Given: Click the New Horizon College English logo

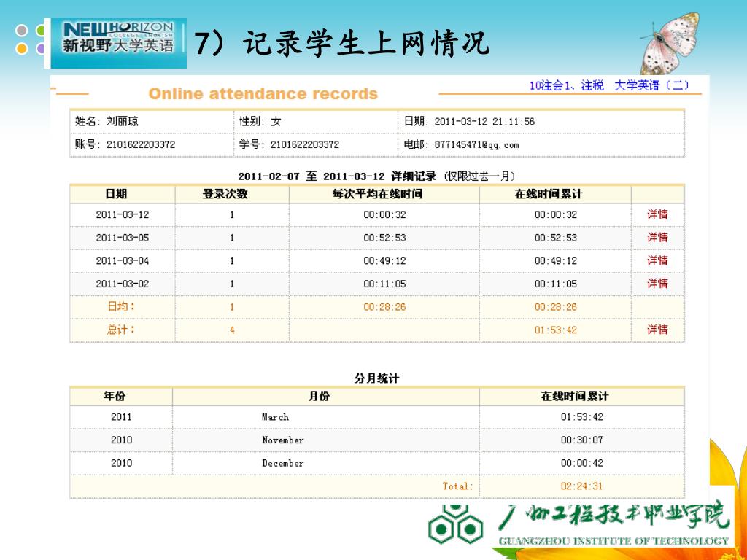Looking at the screenshot, I should coord(119,43).
